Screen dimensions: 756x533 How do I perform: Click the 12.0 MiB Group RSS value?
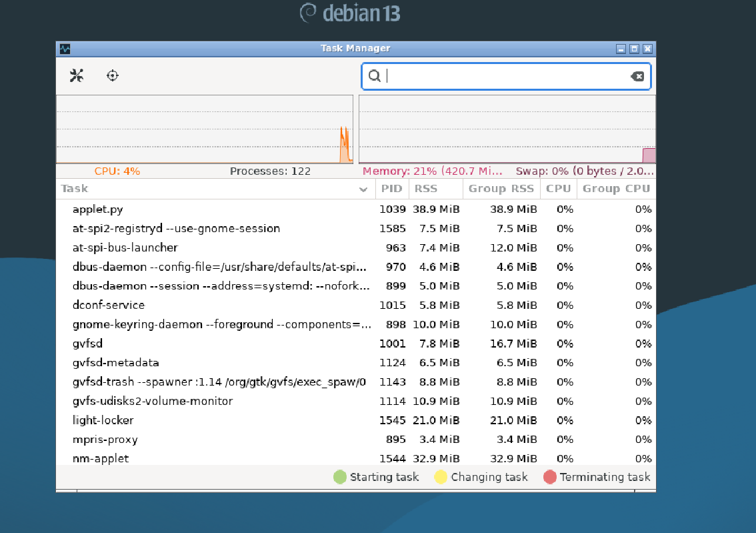(513, 248)
